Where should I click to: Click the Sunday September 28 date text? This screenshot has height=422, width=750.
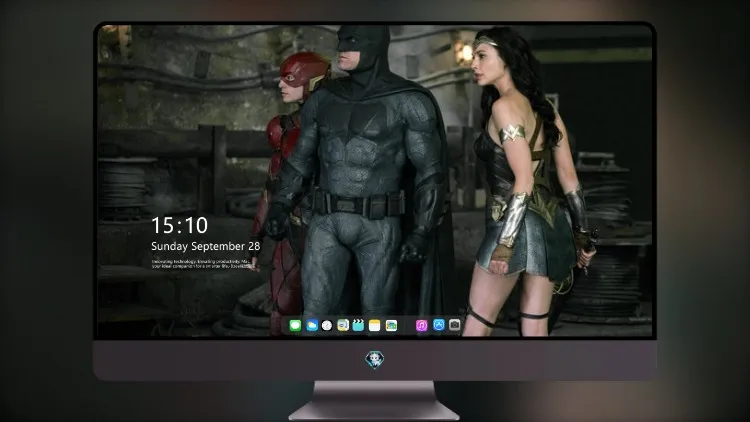(x=206, y=246)
